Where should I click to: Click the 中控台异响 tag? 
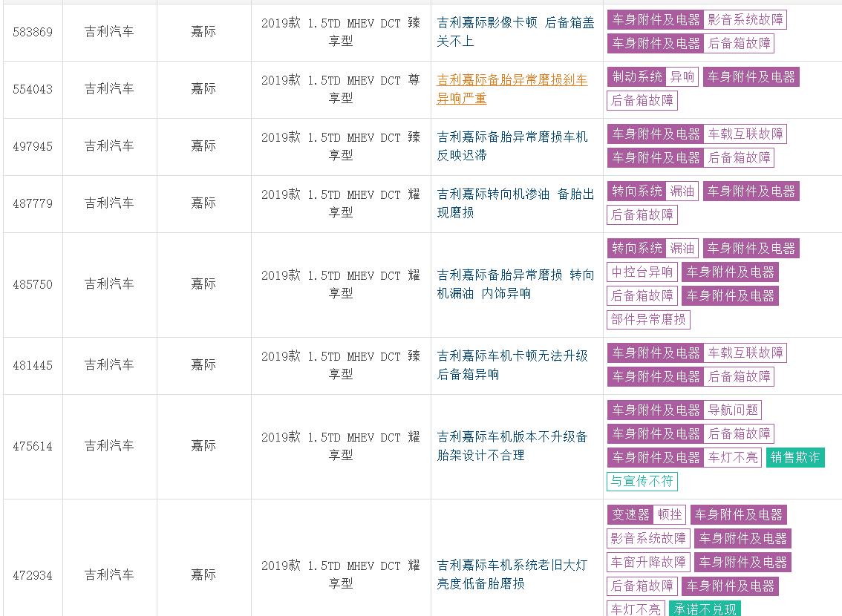(642, 272)
